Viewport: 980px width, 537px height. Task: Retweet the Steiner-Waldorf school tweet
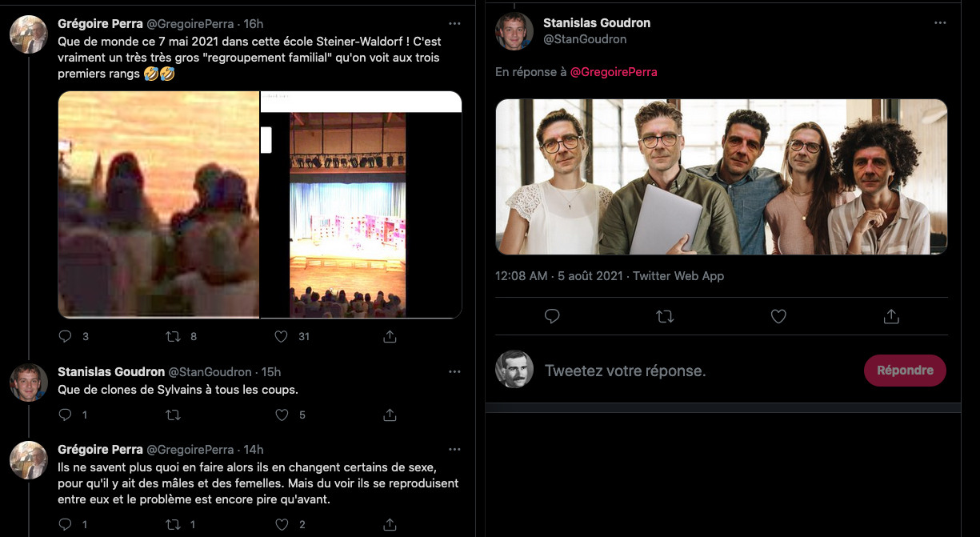pos(173,337)
